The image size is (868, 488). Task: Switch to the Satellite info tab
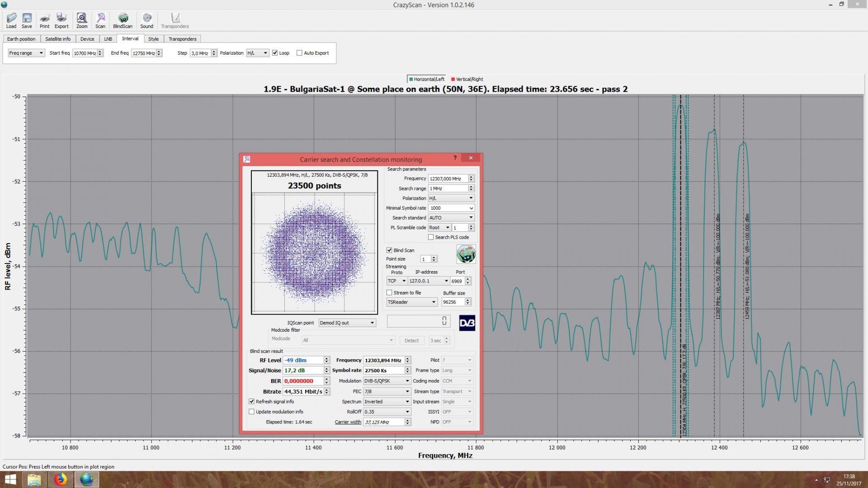(x=57, y=39)
